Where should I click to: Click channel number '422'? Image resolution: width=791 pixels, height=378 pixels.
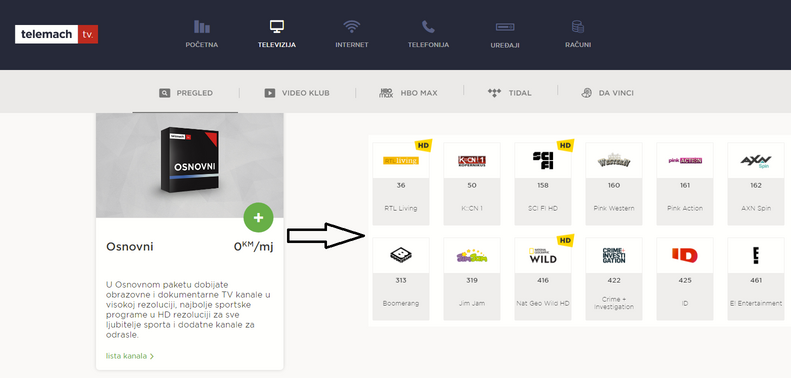[614, 280]
